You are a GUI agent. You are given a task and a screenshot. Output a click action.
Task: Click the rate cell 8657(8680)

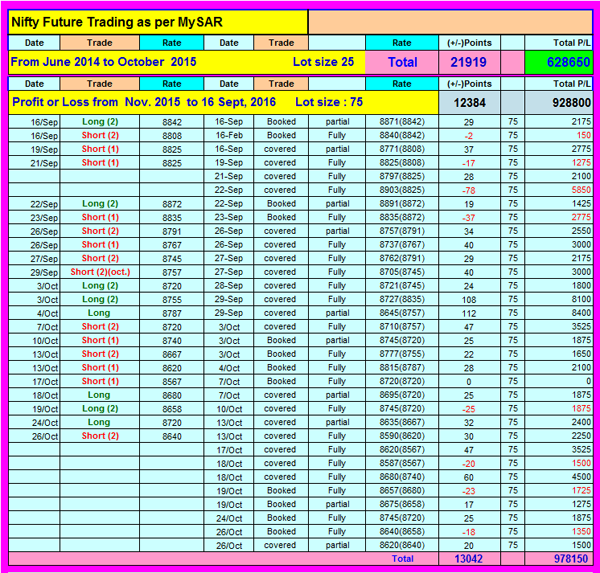click(x=402, y=491)
